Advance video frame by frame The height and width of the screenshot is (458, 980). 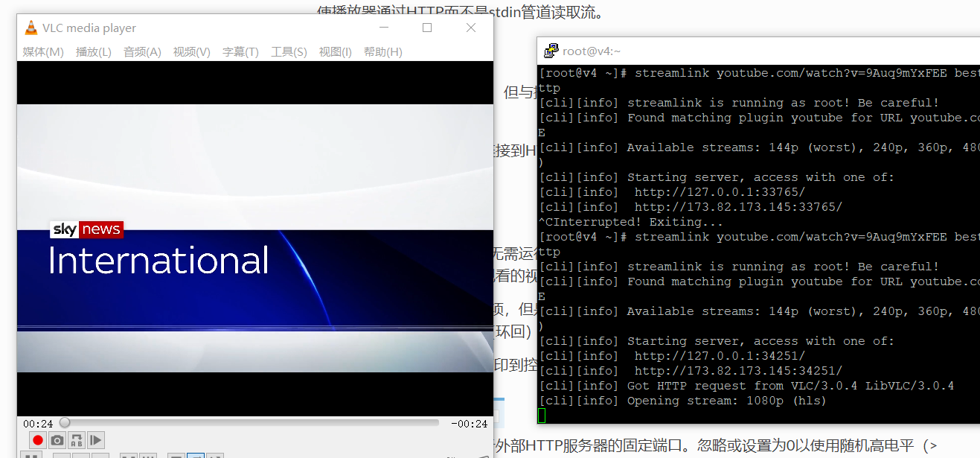pyautogui.click(x=96, y=440)
